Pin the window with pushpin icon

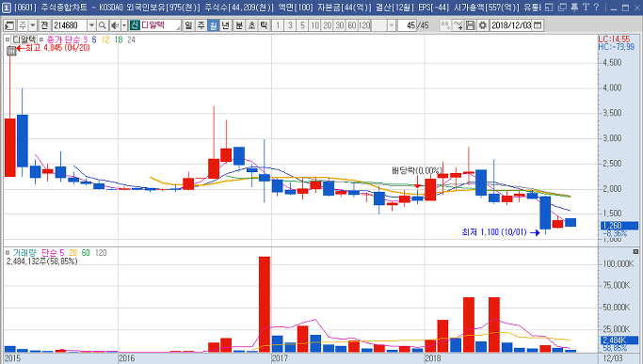click(x=574, y=7)
